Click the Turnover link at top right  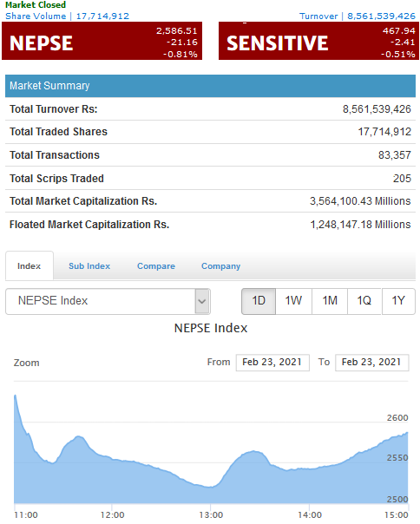coord(358,16)
